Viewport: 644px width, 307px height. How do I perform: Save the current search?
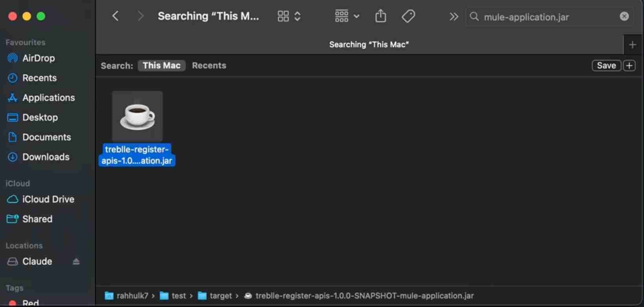(x=606, y=66)
